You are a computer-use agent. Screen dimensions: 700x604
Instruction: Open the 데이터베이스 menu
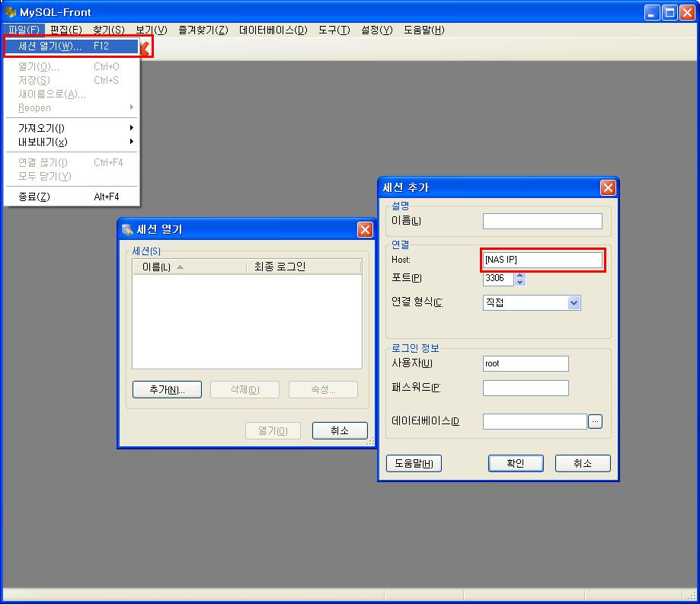tap(273, 30)
